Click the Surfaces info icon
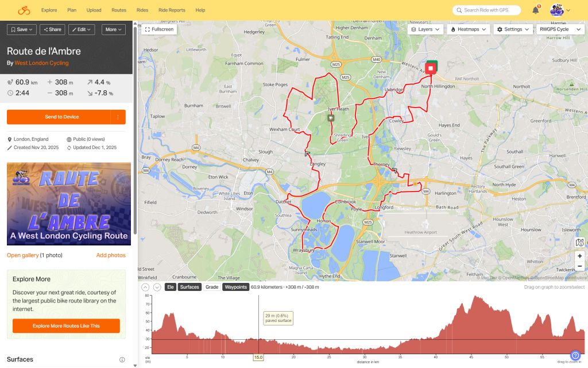Screen dimensions: 588x368 122,360
